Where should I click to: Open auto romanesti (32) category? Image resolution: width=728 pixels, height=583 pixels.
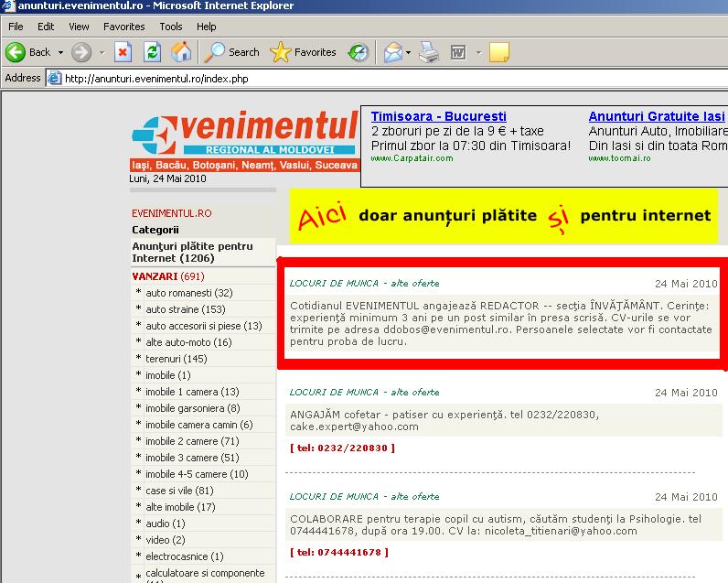point(189,293)
